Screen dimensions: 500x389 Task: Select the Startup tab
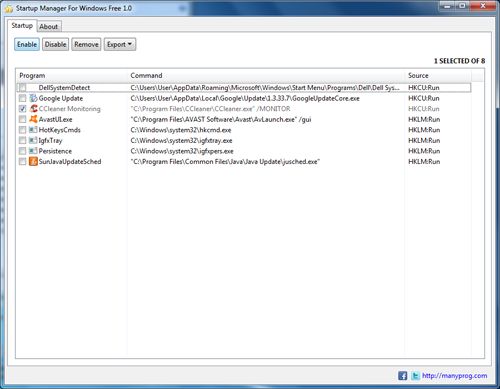(x=22, y=26)
